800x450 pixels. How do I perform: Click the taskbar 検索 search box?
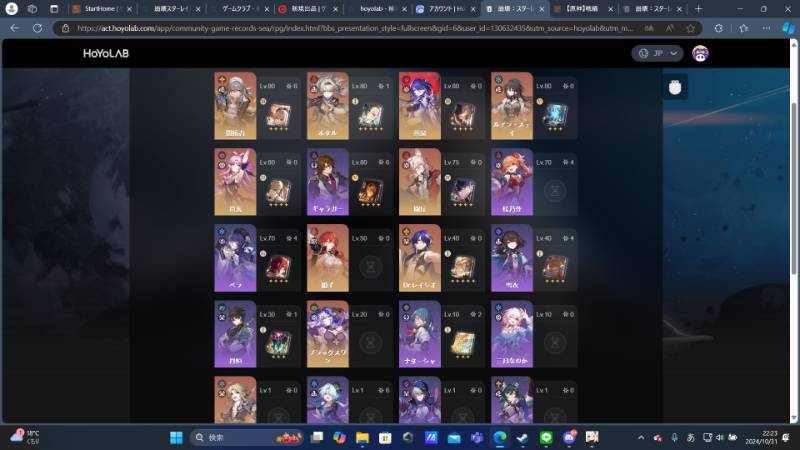(x=247, y=437)
